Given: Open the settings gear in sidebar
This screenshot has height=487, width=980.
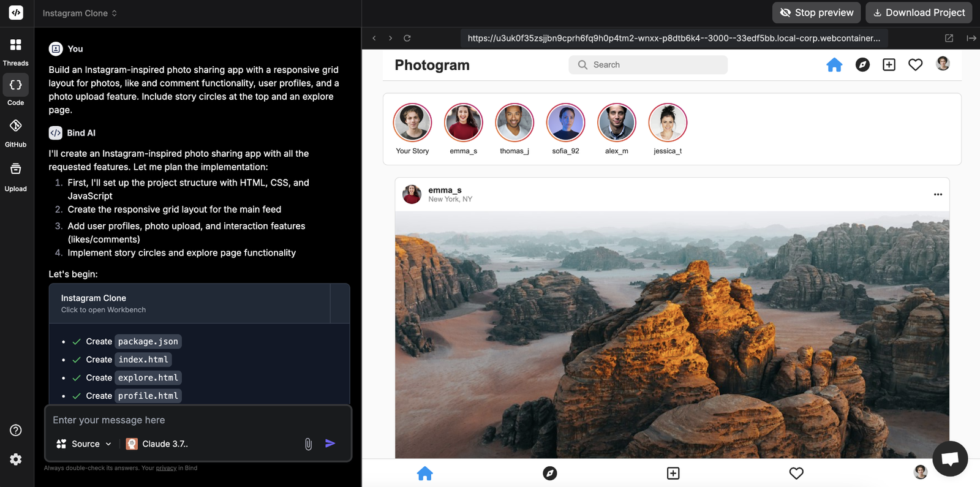Looking at the screenshot, I should (x=16, y=459).
